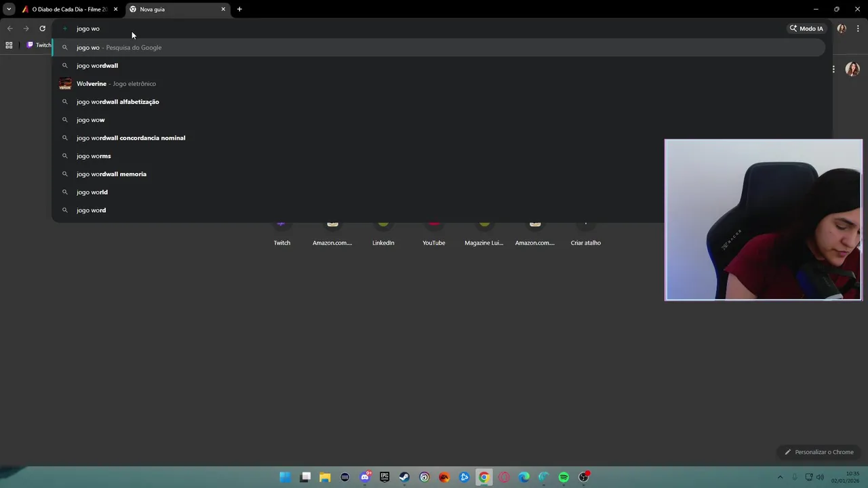Close the O Diabo de Cada Dia tab
868x488 pixels.
pyautogui.click(x=115, y=9)
